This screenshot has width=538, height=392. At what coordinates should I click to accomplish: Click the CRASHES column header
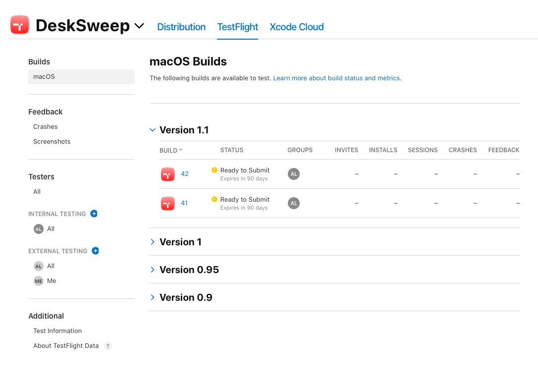pos(463,150)
